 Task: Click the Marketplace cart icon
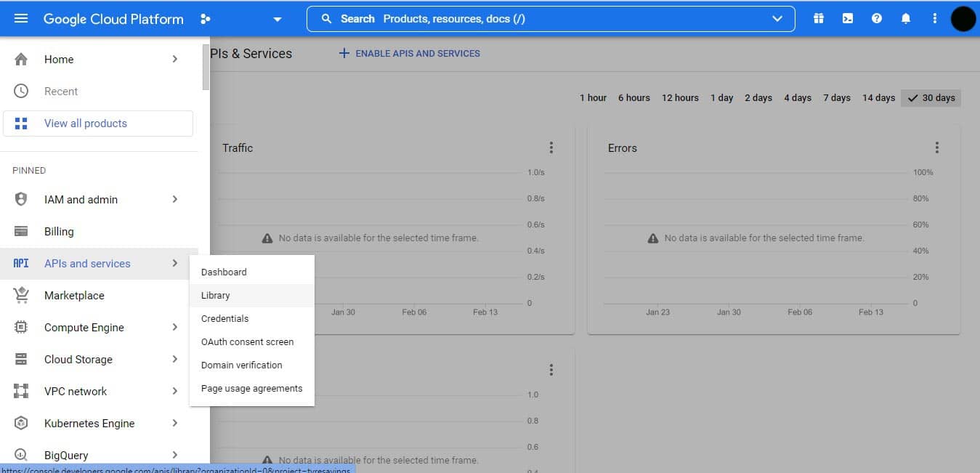pyautogui.click(x=21, y=296)
